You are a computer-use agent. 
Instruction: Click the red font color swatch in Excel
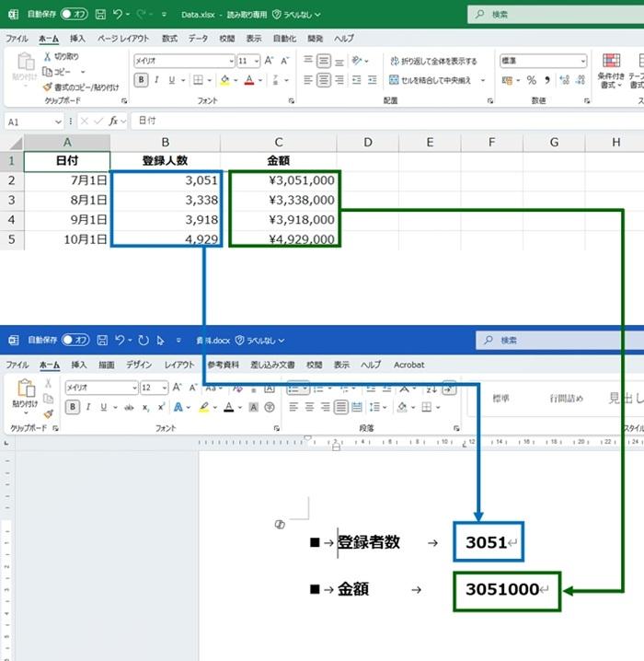pyautogui.click(x=248, y=80)
